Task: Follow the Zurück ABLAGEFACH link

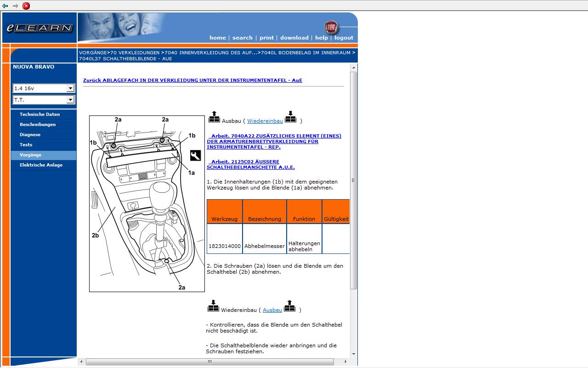Action: click(192, 80)
